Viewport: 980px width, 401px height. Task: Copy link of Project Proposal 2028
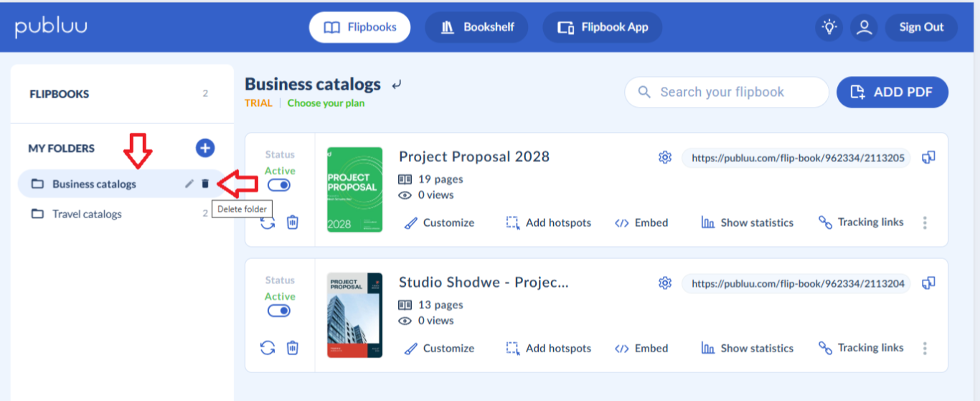[x=928, y=157]
